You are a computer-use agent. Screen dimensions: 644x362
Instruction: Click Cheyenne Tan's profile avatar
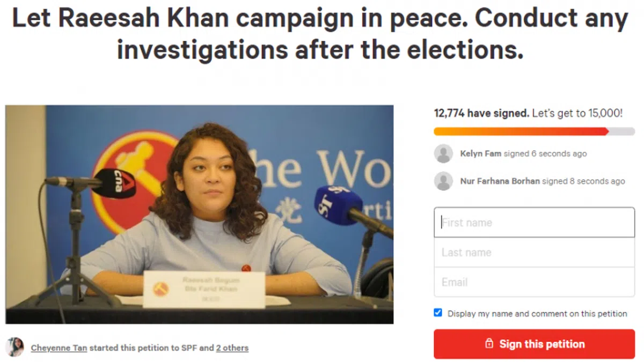14,347
